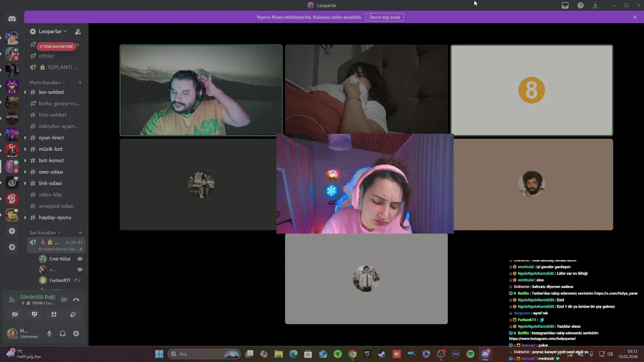Click the Devre dışı bırak button
644x362 pixels.
click(384, 17)
